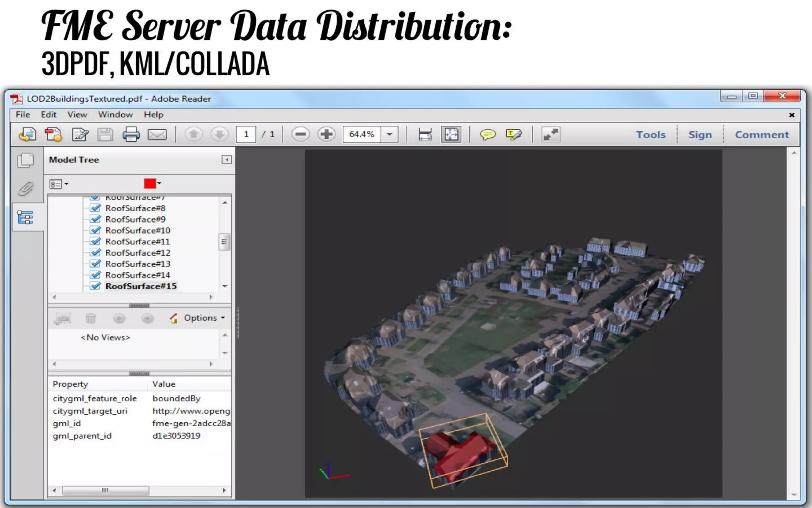Click the document view scroll up arrow
The width and height of the screenshot is (812, 508).
[794, 153]
